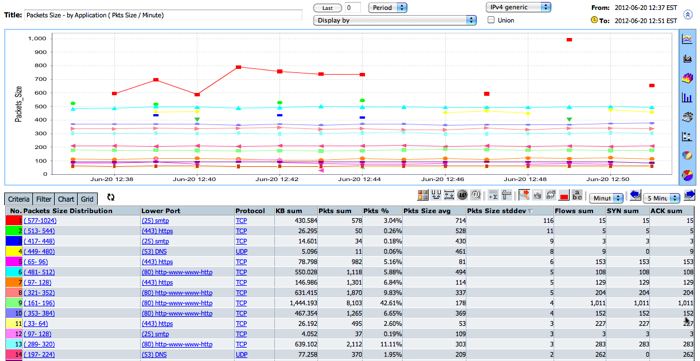
Task: Go to previous time window blue arrow
Action: point(636,195)
